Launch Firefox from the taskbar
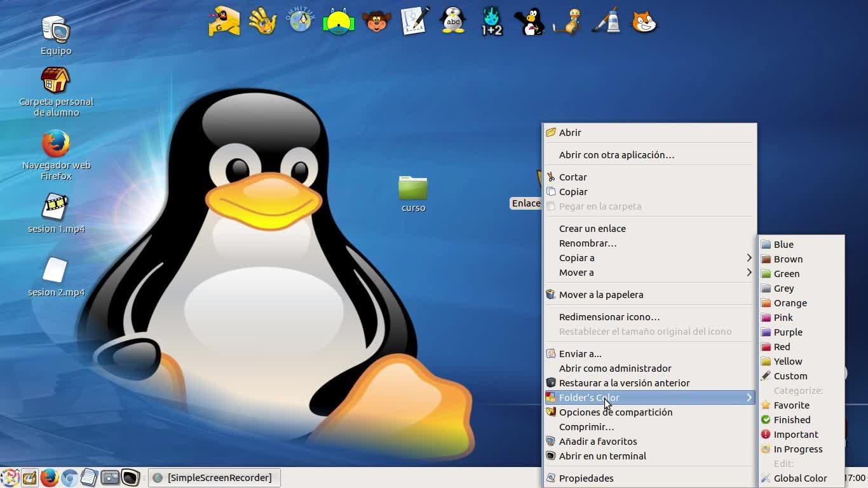868x488 pixels. tap(49, 477)
